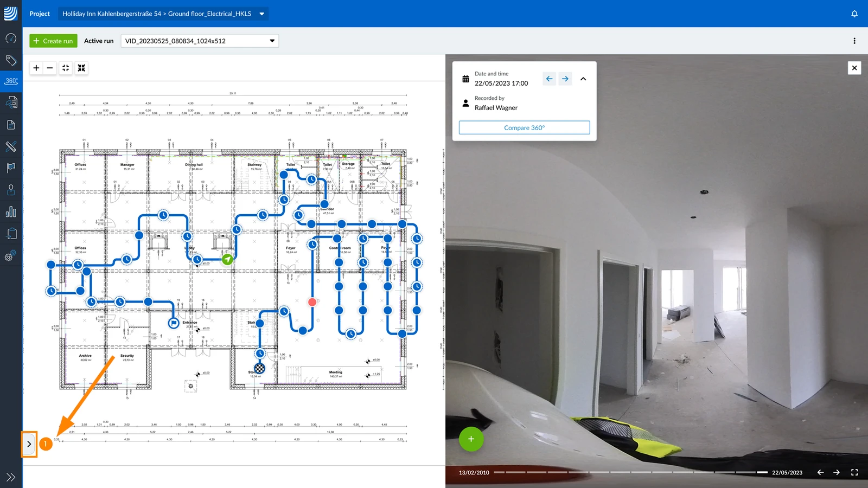Open the bar chart analytics icon
The image size is (868, 488).
click(x=11, y=211)
